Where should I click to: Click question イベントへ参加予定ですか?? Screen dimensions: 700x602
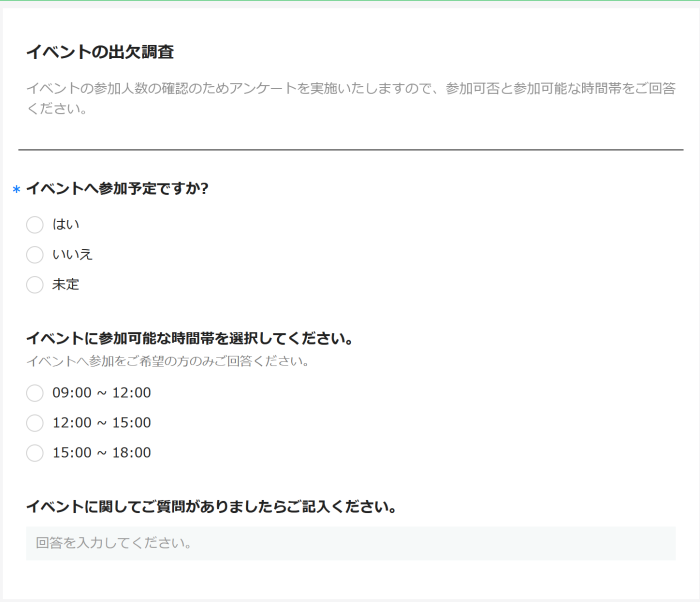click(117, 188)
